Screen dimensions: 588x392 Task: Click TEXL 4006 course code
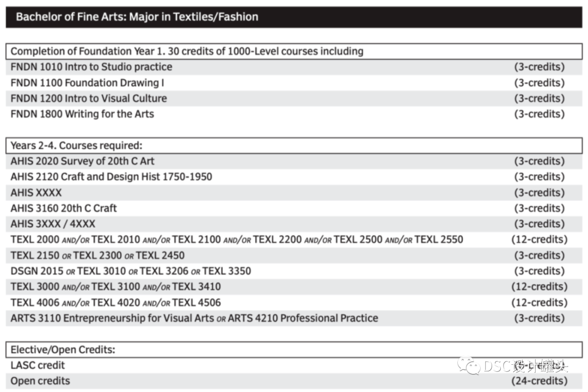35,302
